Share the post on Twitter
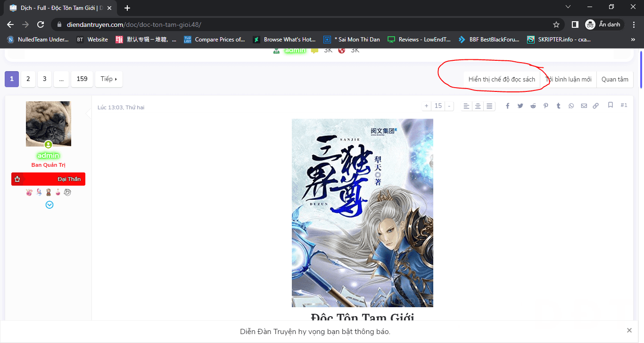 pos(520,106)
